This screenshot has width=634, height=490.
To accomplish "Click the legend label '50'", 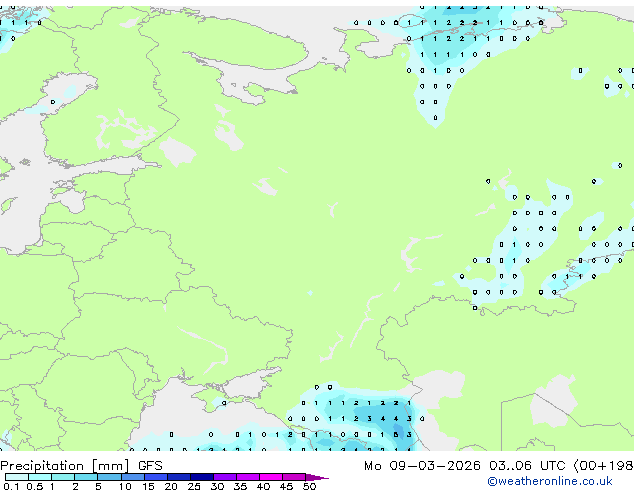I will (309, 486).
